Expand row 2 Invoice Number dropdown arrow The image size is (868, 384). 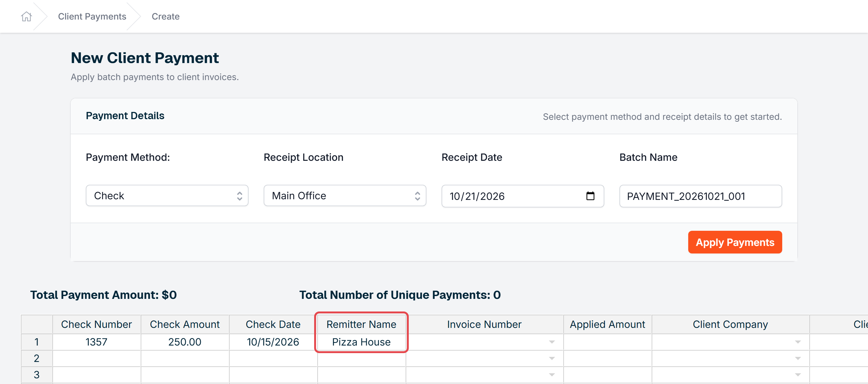point(552,358)
